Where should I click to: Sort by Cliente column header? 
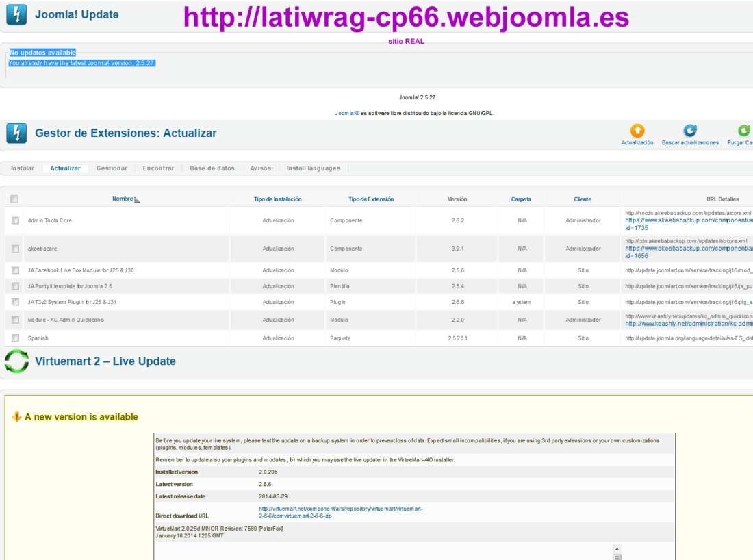point(583,199)
